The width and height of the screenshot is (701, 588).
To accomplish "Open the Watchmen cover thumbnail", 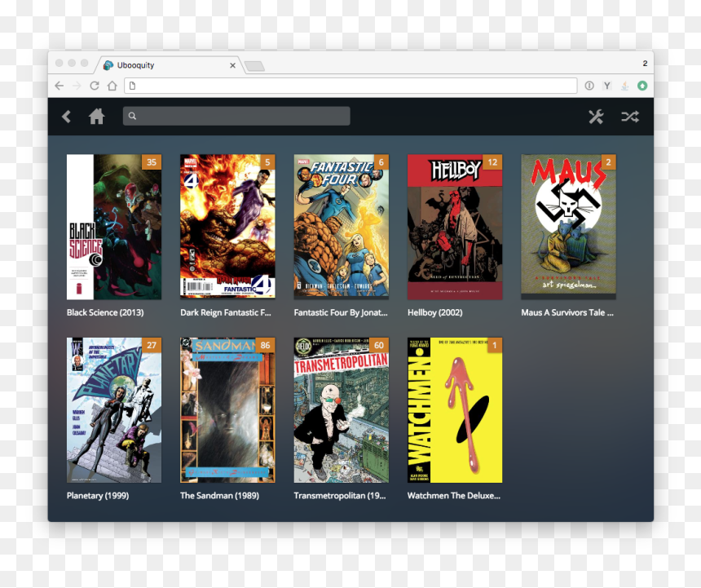I will point(455,410).
